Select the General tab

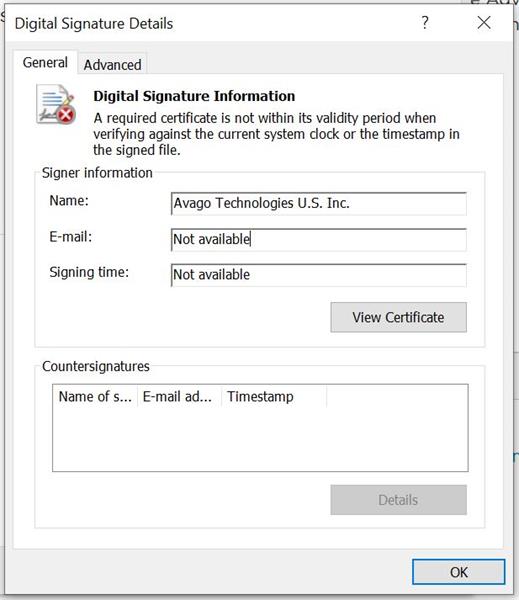[45, 62]
